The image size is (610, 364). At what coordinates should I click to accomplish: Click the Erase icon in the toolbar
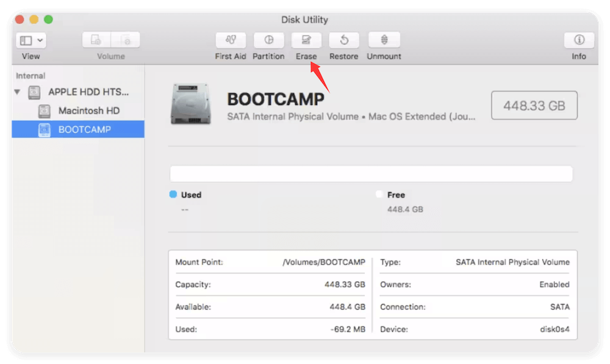pos(306,40)
